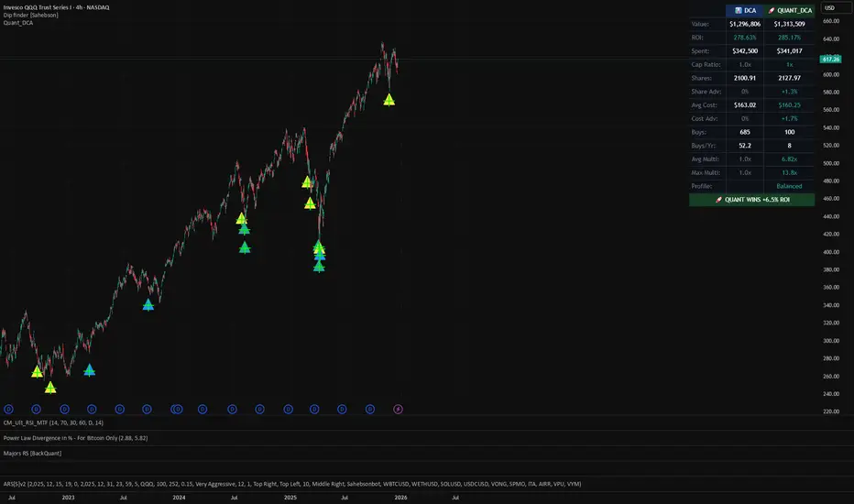Click the $160.25 average cost cell

789,105
